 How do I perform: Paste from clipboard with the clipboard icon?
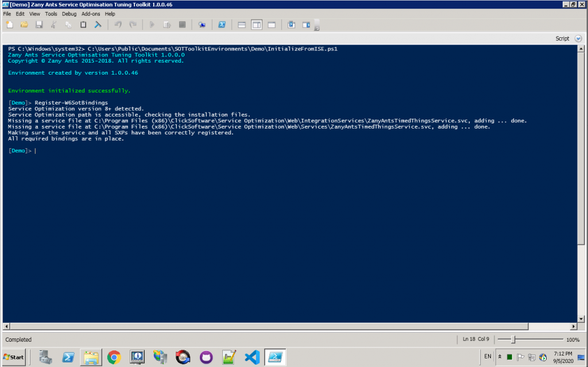coord(83,25)
